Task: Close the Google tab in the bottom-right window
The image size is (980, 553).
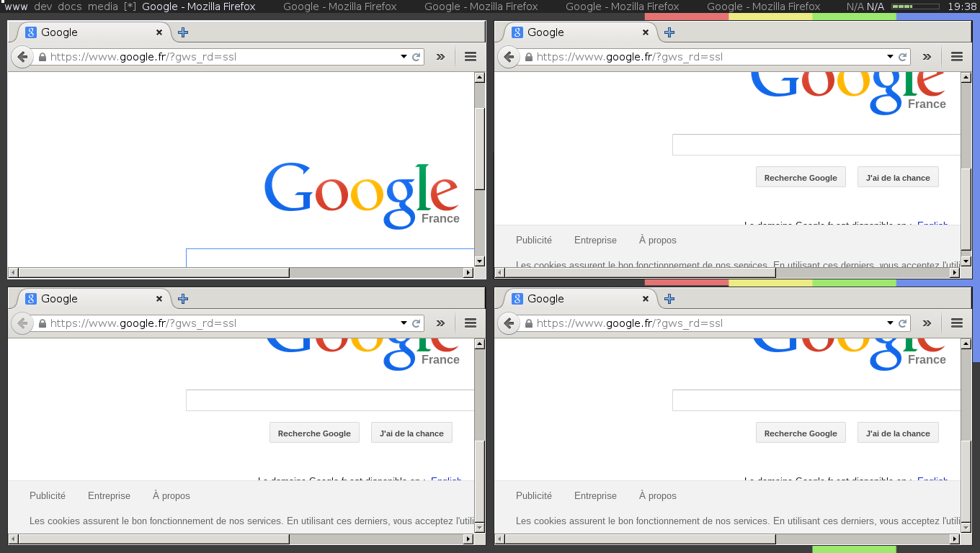Action: tap(646, 299)
